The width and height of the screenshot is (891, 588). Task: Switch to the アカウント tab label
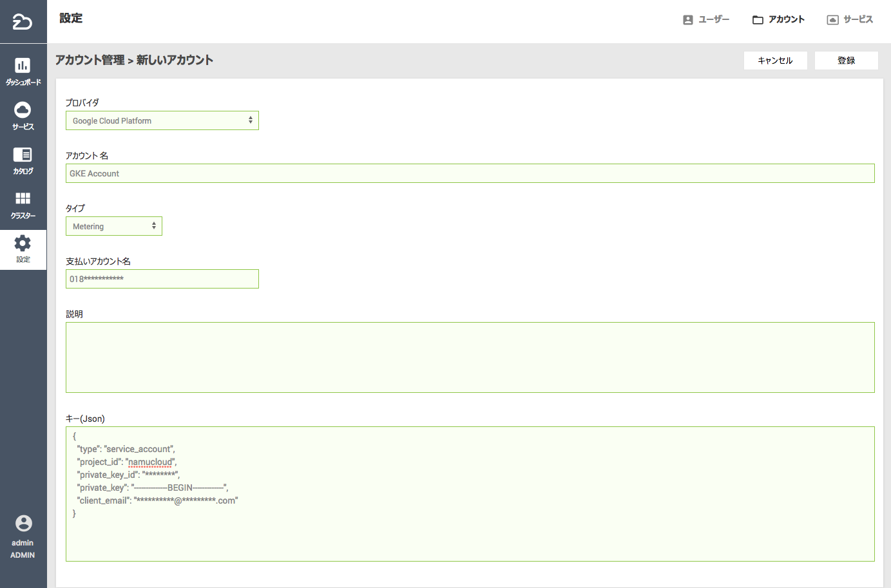[787, 19]
